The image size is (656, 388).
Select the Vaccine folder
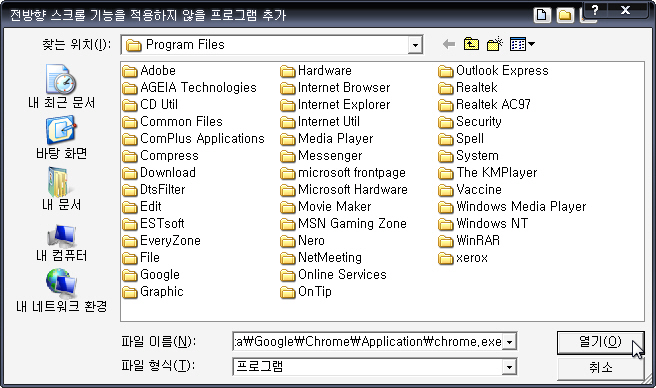pos(470,190)
